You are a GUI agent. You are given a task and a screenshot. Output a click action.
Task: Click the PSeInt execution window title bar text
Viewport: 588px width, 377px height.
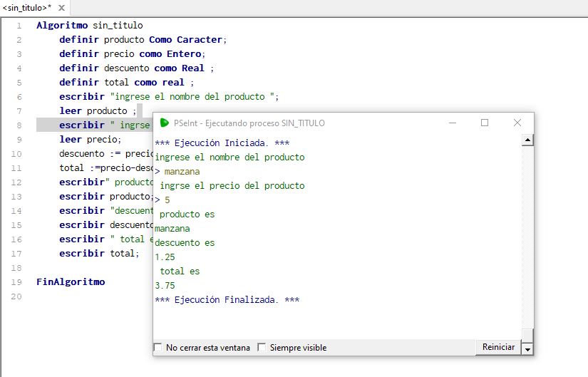click(249, 123)
